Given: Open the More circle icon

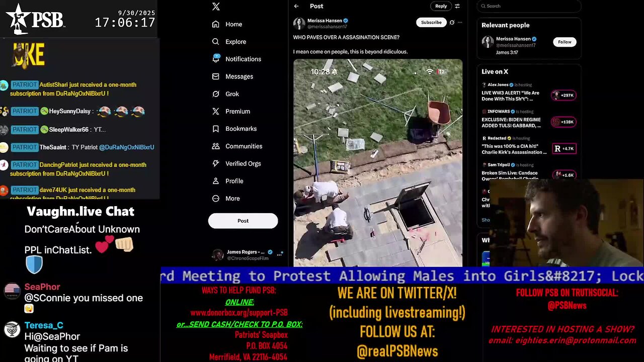Looking at the screenshot, I should pyautogui.click(x=216, y=199).
